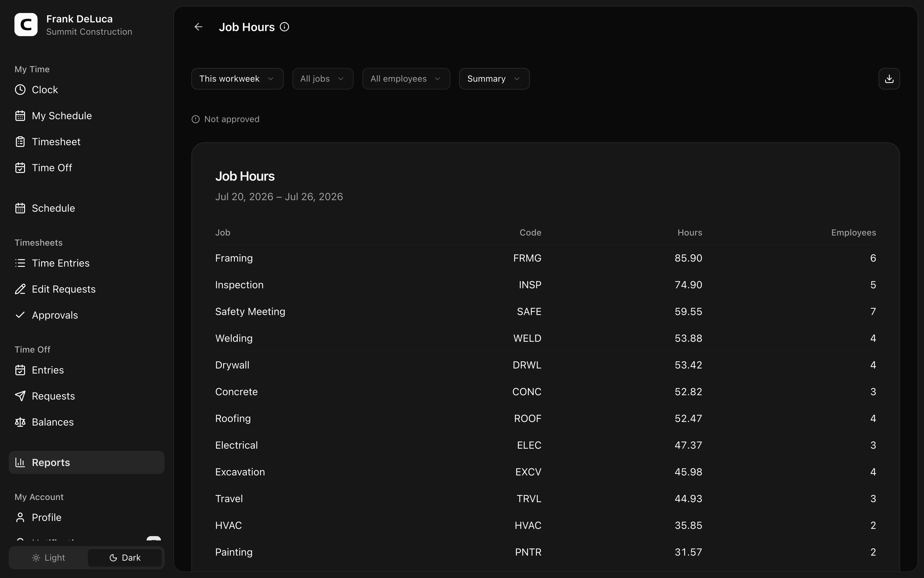Viewport: 924px width, 578px height.
Task: Open Balances under Time Off
Action: click(x=86, y=422)
